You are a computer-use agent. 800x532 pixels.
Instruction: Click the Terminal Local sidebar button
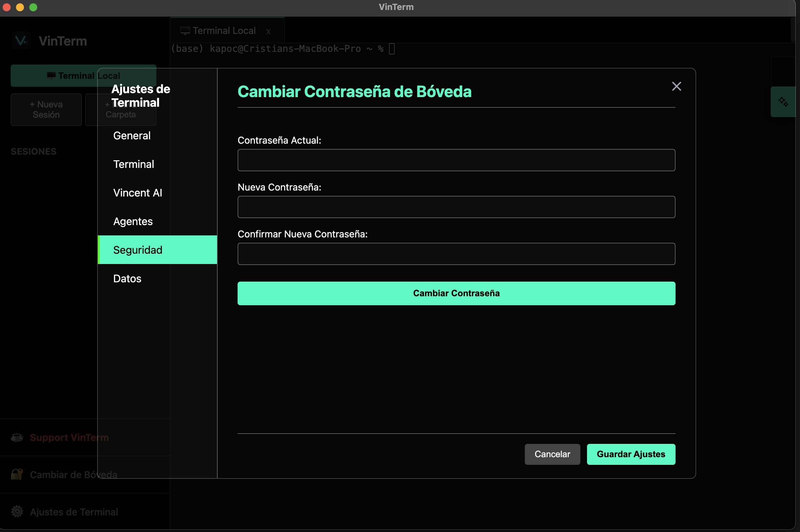pos(84,76)
